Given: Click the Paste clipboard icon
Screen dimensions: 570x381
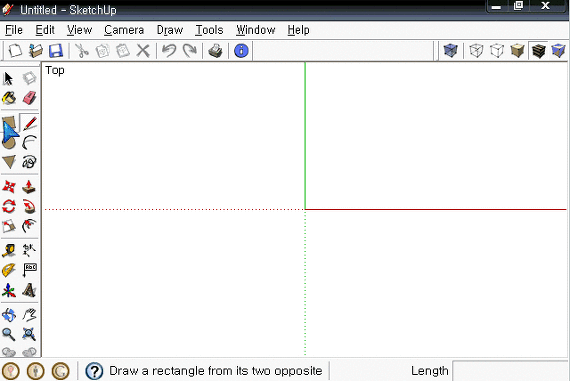Looking at the screenshot, I should pos(123,51).
